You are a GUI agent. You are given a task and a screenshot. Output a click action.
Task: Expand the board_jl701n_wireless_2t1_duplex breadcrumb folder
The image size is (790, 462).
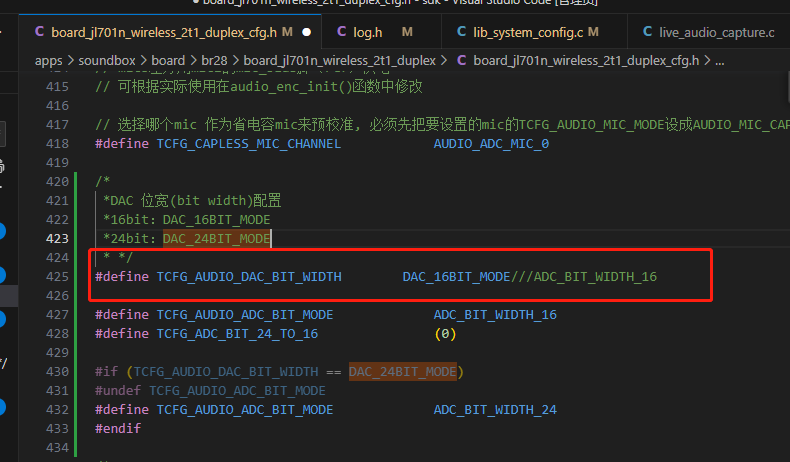click(x=340, y=61)
